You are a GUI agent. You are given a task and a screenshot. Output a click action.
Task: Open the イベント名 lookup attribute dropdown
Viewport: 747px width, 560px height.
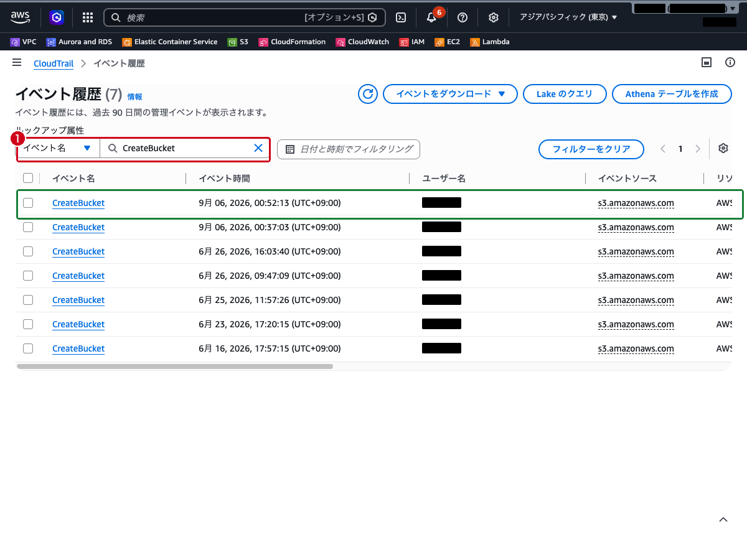click(x=59, y=148)
